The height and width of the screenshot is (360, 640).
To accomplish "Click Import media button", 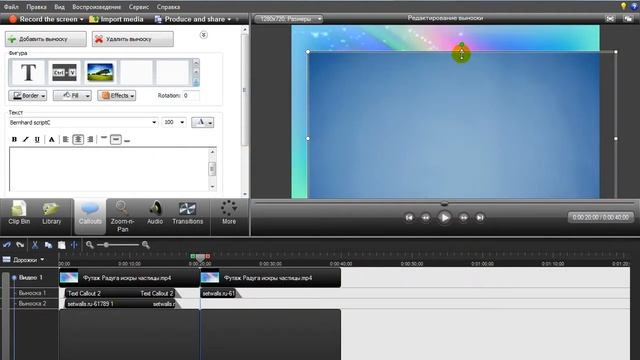I will point(116,19).
